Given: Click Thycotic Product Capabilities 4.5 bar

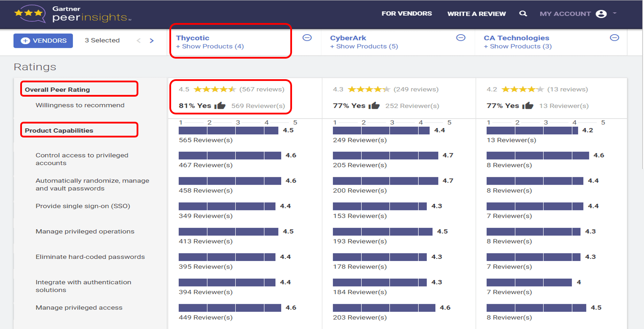Looking at the screenshot, I should pos(228,130).
